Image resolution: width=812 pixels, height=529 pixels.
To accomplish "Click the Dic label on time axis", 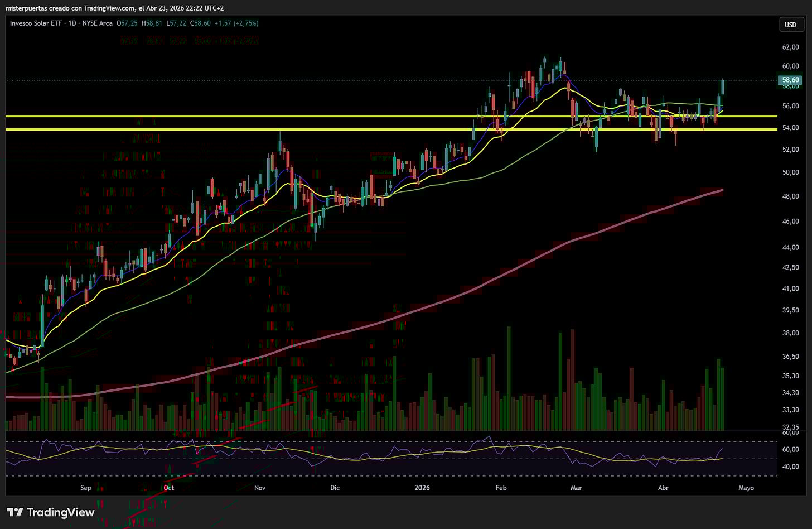I will [335, 488].
